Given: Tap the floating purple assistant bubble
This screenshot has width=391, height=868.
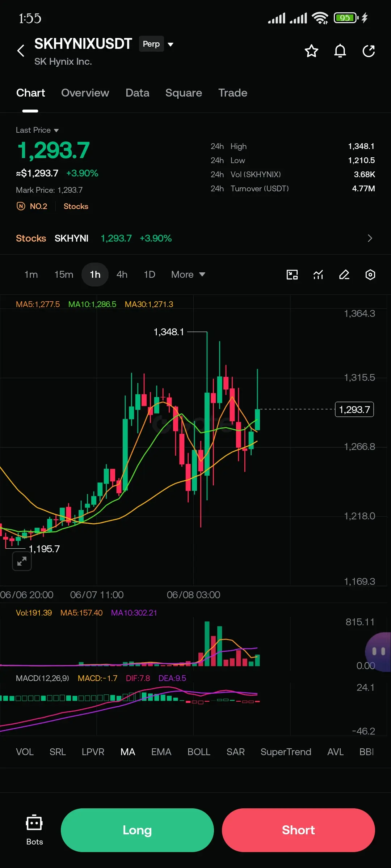Looking at the screenshot, I should click(379, 652).
